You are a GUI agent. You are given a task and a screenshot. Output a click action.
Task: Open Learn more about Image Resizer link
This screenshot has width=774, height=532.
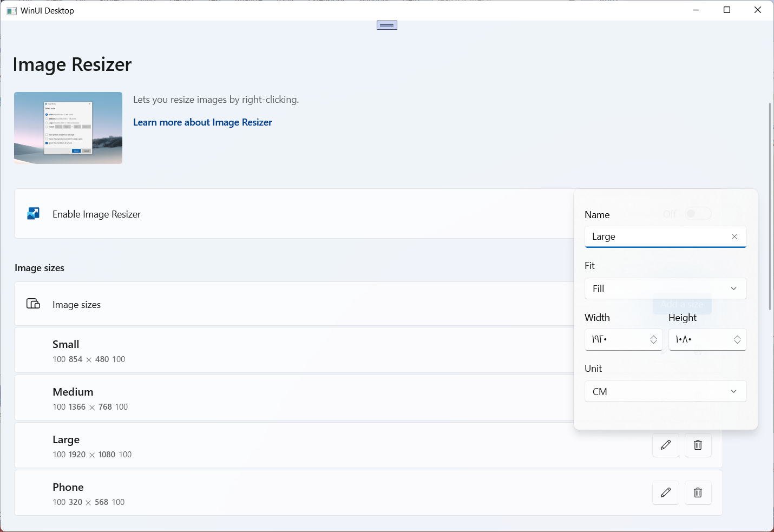click(x=202, y=122)
